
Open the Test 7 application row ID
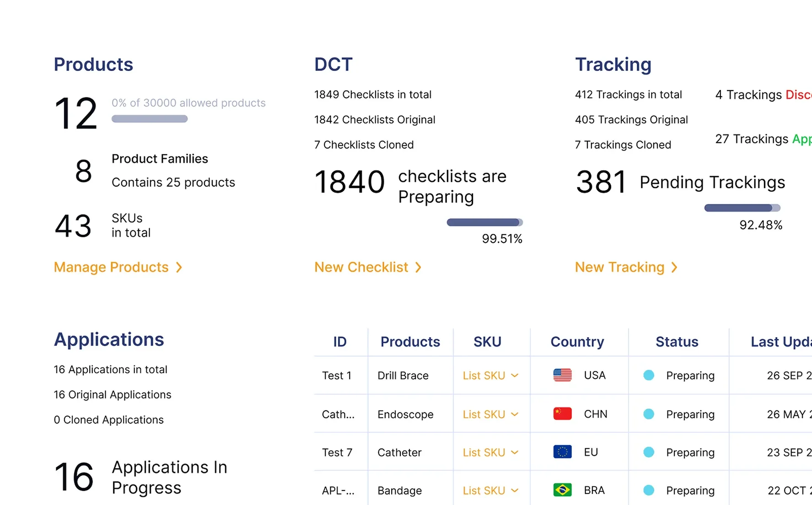coord(337,452)
